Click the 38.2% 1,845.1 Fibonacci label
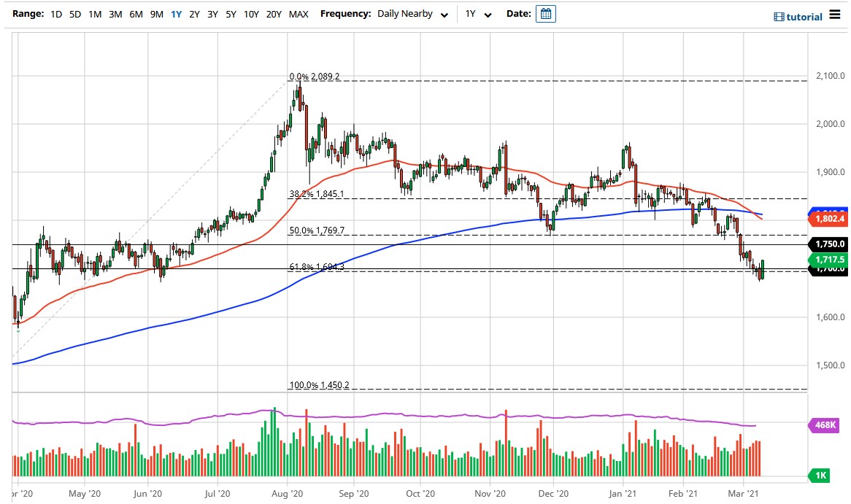Image resolution: width=851 pixels, height=504 pixels. click(317, 194)
